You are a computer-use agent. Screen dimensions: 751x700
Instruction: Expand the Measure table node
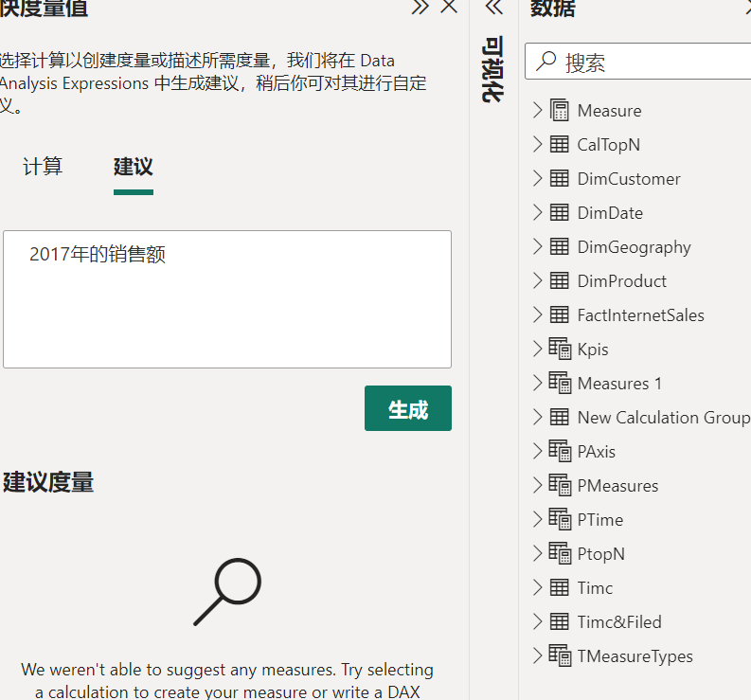click(537, 110)
